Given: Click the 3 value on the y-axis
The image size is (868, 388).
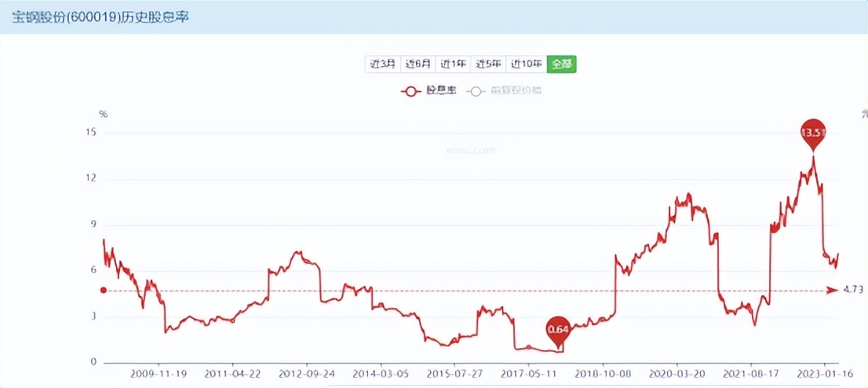Looking at the screenshot, I should [x=93, y=317].
